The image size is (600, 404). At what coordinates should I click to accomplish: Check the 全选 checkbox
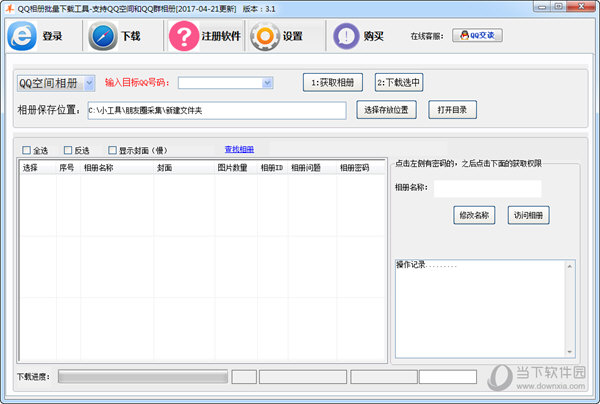[x=26, y=150]
